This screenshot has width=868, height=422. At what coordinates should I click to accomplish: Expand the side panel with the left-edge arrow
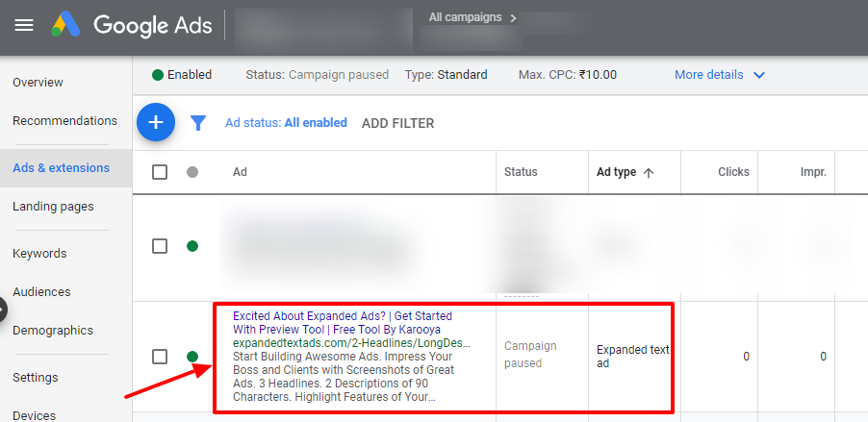pos(3,310)
